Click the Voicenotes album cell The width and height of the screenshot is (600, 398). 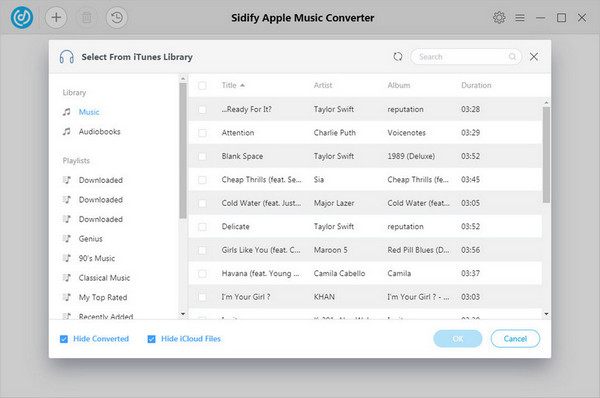point(406,133)
